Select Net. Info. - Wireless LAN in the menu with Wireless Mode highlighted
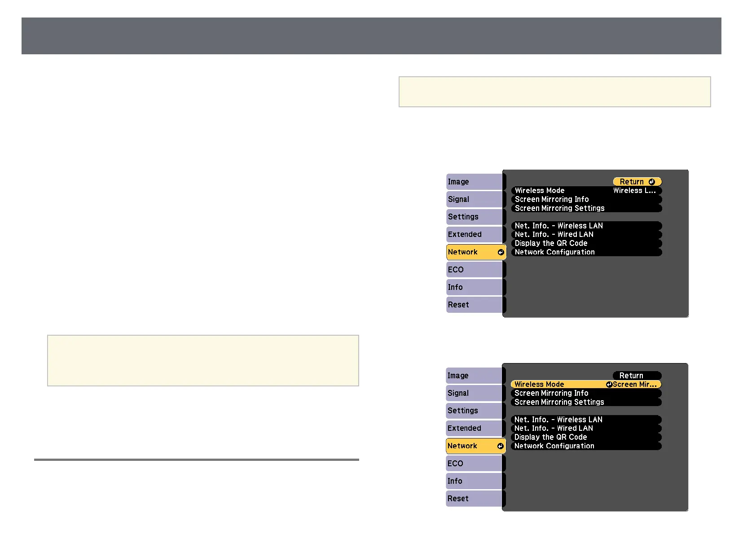Viewport: 756px width, 534px height. point(586,420)
